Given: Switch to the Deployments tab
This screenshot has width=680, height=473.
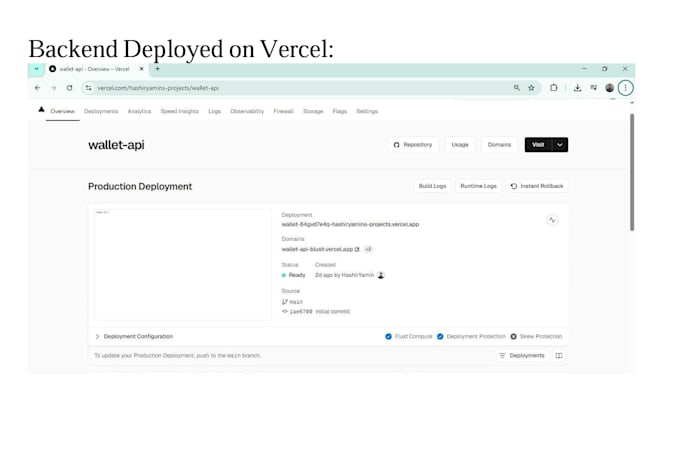Looking at the screenshot, I should [101, 111].
